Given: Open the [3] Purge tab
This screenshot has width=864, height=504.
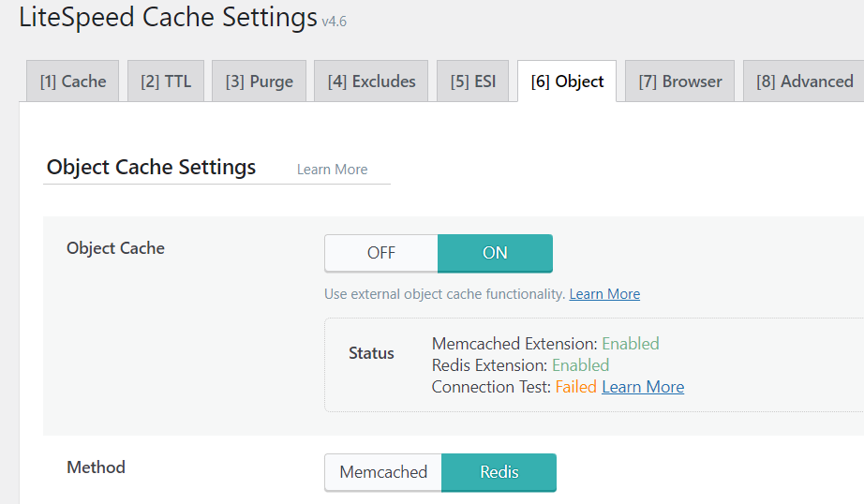Looking at the screenshot, I should coord(259,81).
